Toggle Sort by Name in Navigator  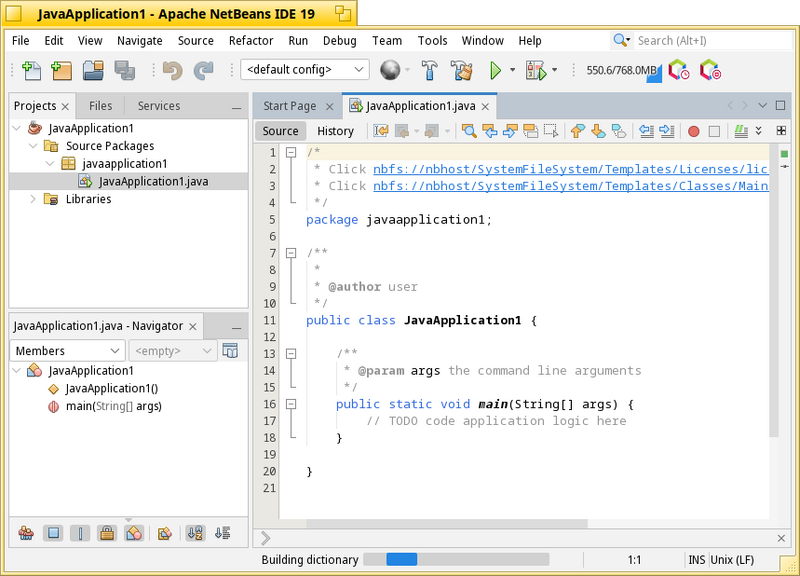tap(195, 534)
